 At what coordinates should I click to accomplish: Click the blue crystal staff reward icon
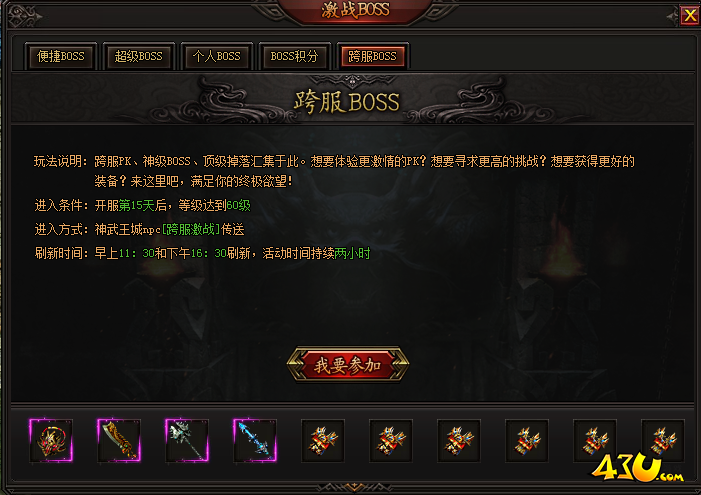[x=255, y=440]
